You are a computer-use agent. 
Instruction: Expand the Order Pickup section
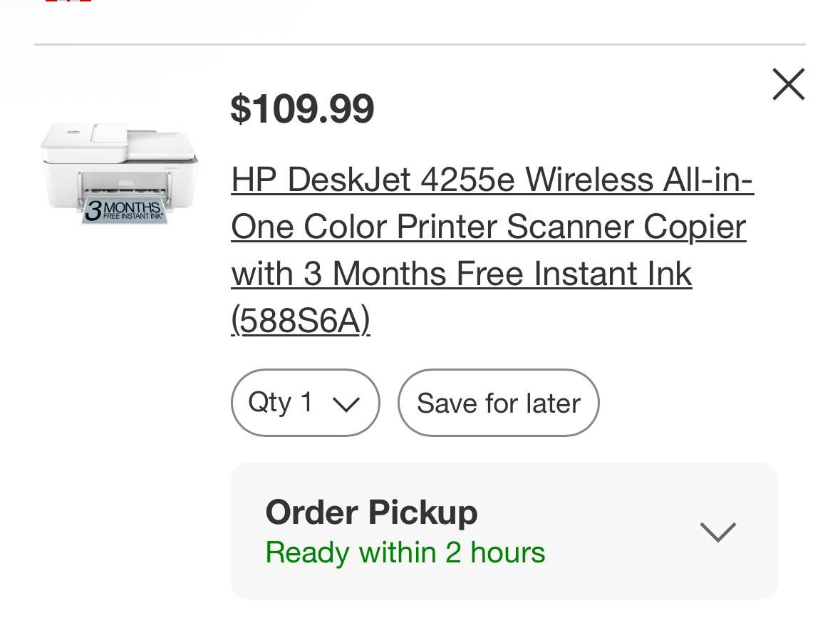(504, 531)
